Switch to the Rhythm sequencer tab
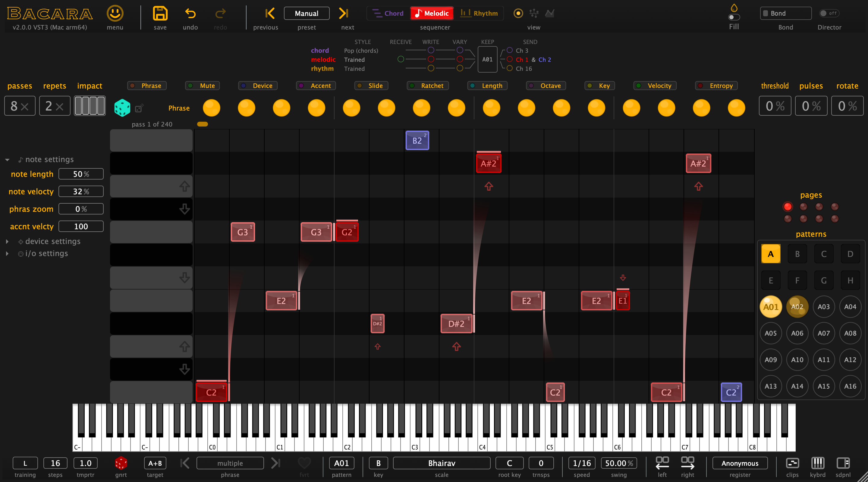This screenshot has width=868, height=482. pos(479,13)
